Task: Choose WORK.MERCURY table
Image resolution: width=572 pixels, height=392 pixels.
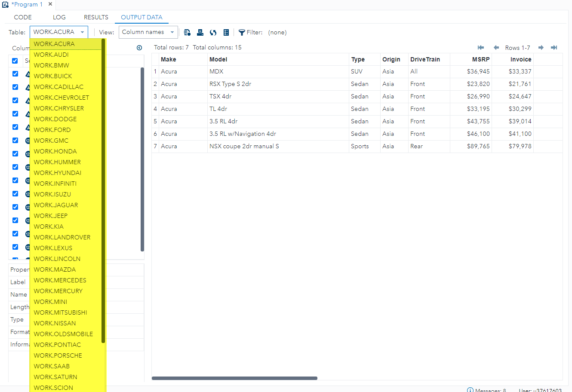Action: click(x=66, y=291)
